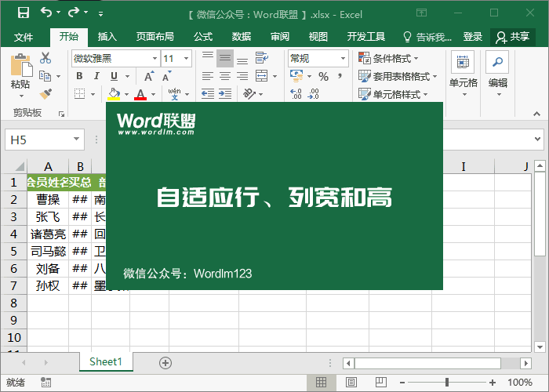Click the Cut scissors icon
Image resolution: width=549 pixels, height=392 pixels.
coord(45,58)
